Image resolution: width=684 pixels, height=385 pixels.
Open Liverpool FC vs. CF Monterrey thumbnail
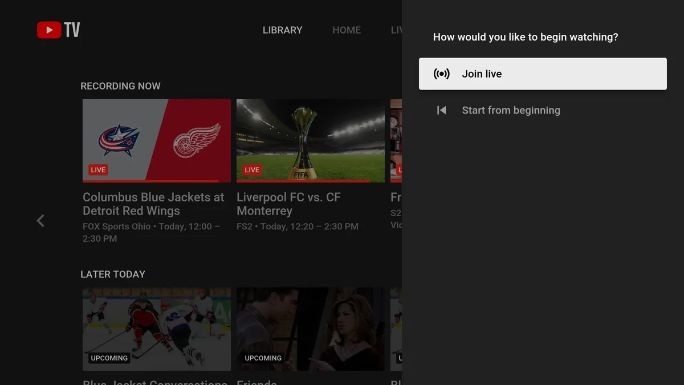click(311, 140)
